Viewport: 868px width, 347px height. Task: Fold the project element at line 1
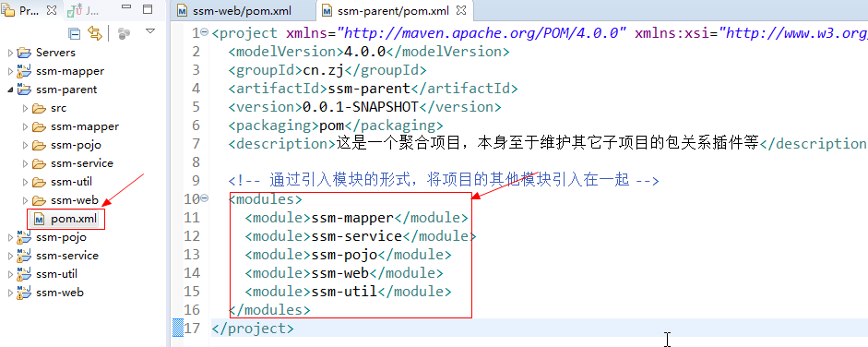(205, 32)
